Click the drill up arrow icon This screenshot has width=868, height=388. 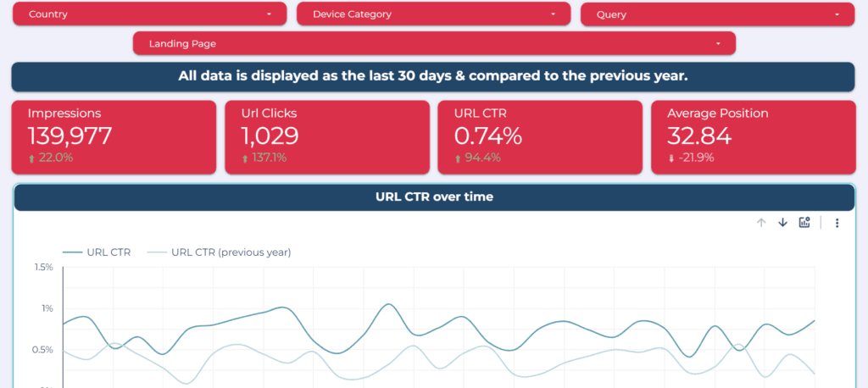point(761,223)
